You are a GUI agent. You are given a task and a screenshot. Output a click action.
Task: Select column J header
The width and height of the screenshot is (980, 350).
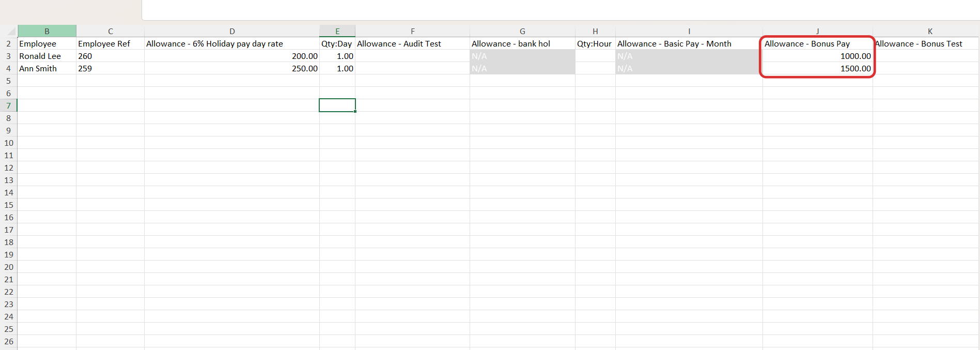[x=818, y=31]
